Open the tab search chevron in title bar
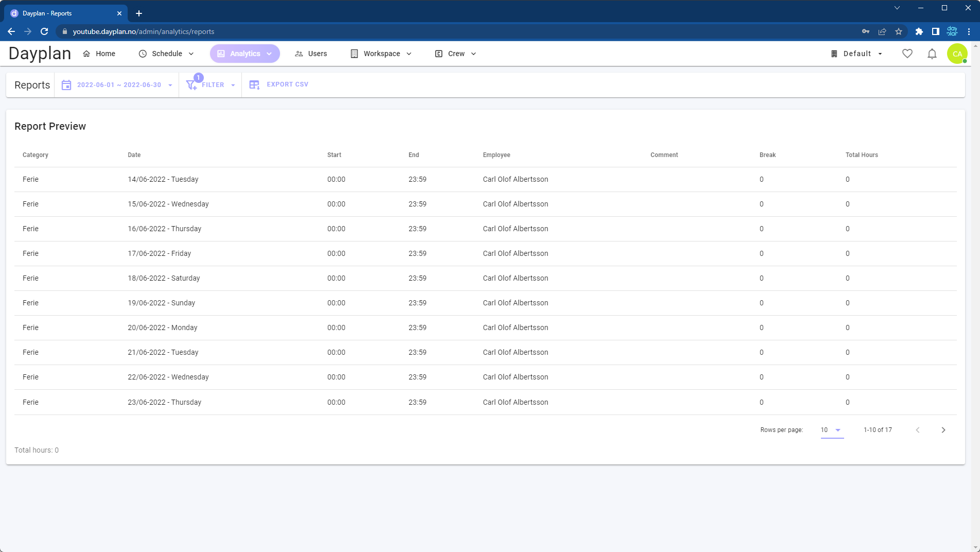 click(x=897, y=8)
